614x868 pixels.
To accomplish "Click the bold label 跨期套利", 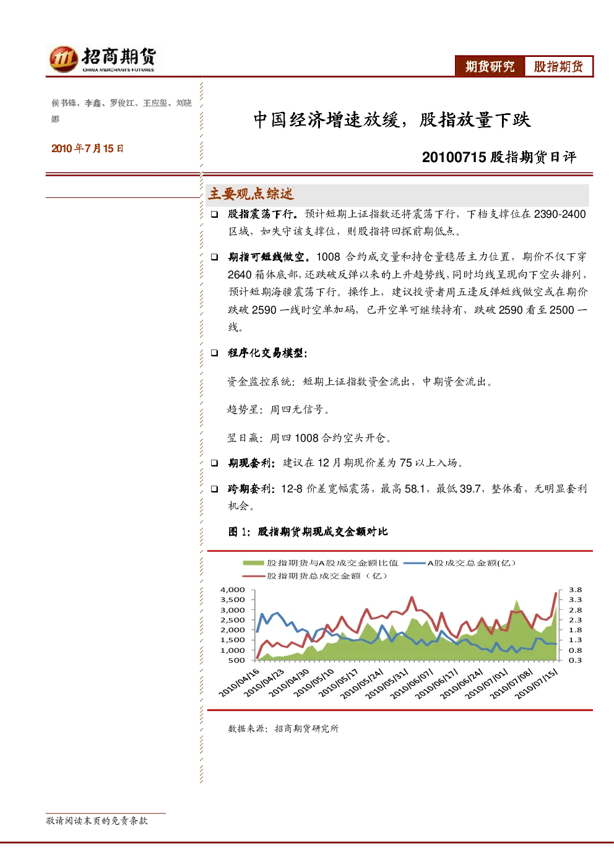I will pyautogui.click(x=251, y=489).
